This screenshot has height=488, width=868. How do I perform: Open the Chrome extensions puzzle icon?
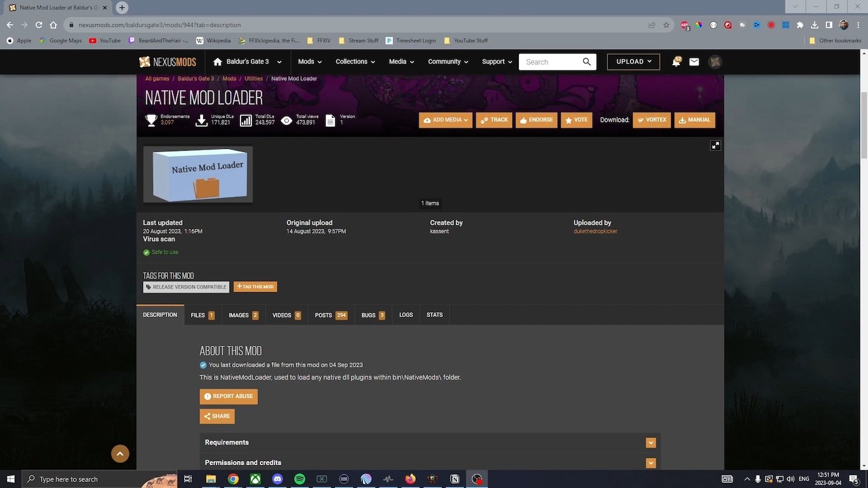pyautogui.click(x=800, y=25)
